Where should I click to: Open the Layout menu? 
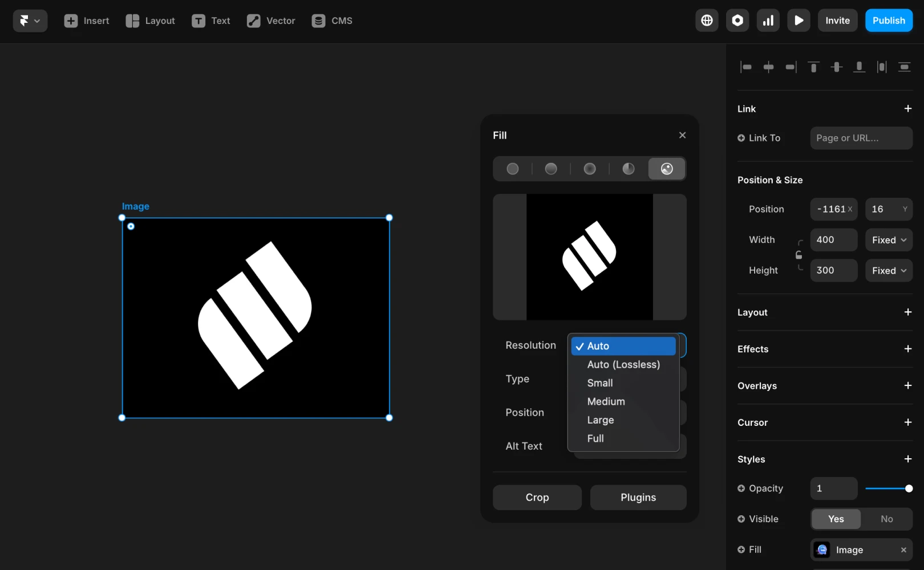click(x=151, y=21)
